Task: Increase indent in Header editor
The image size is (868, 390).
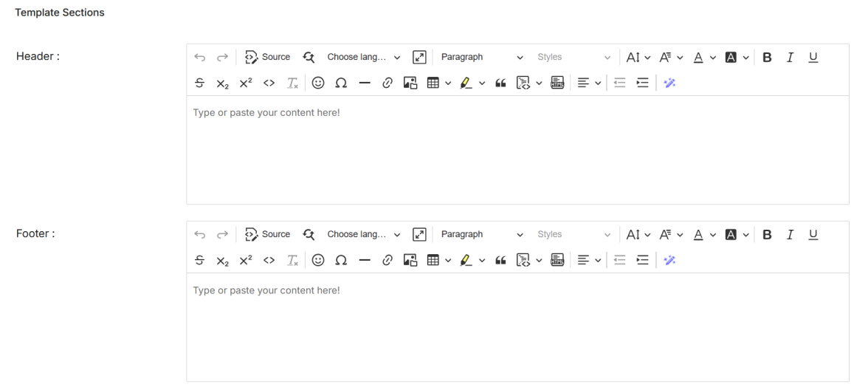Action: point(642,83)
